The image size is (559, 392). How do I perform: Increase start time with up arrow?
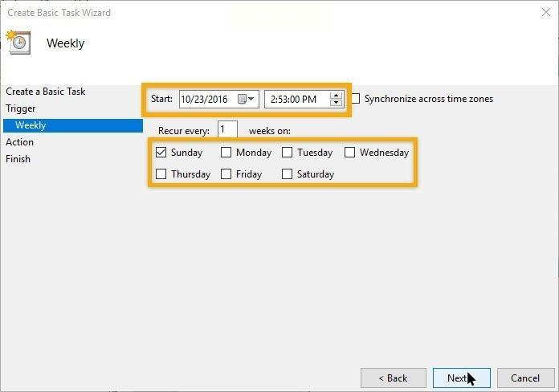(336, 96)
